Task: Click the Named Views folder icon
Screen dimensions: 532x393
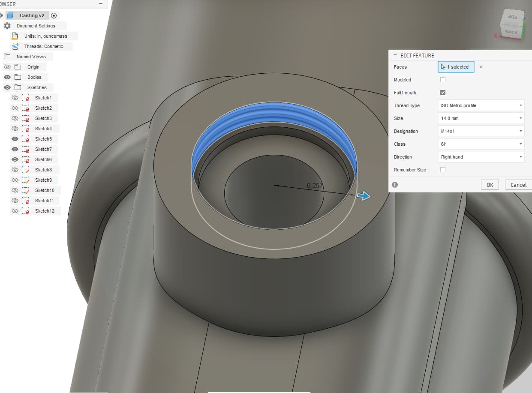Action: [7, 57]
